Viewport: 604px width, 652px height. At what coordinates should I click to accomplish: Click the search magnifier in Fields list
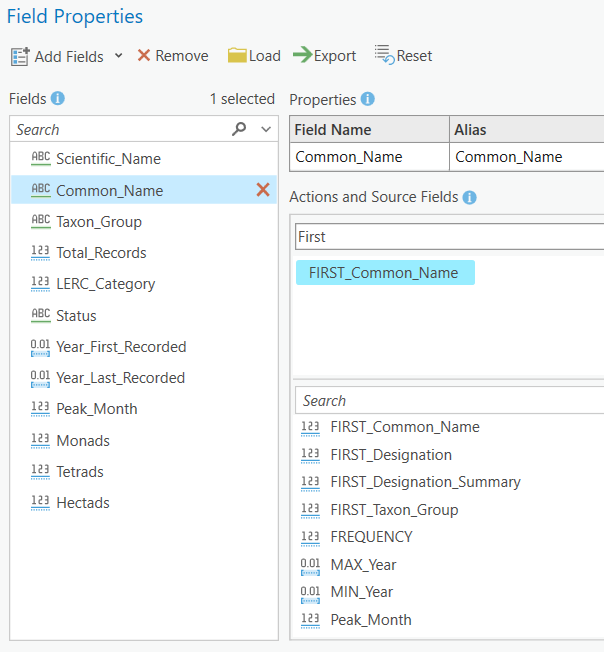point(239,129)
